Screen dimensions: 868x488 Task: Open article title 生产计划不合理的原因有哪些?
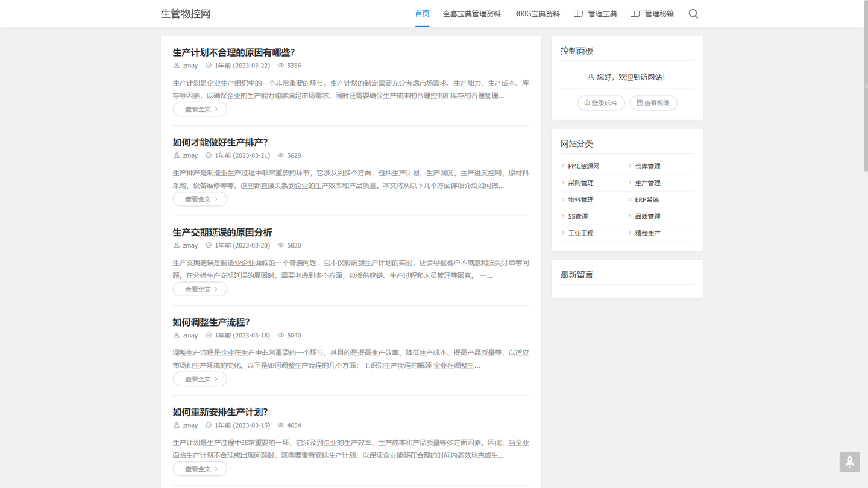234,52
